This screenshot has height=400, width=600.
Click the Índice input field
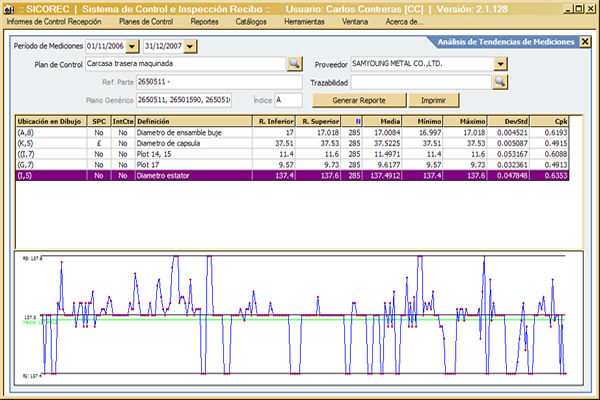point(288,100)
